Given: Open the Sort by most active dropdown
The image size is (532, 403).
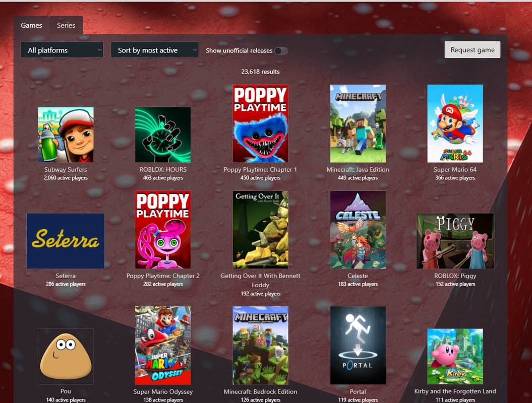Looking at the screenshot, I should [x=155, y=50].
